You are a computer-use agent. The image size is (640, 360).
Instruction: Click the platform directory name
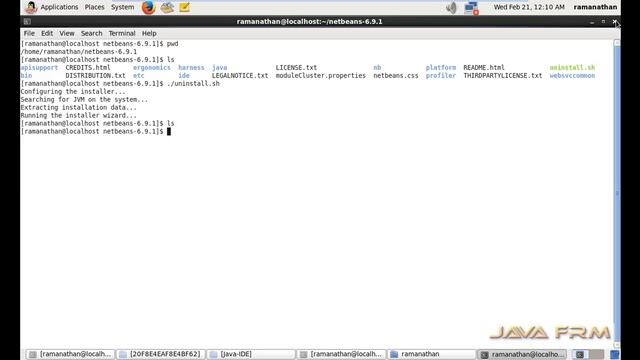click(440, 67)
